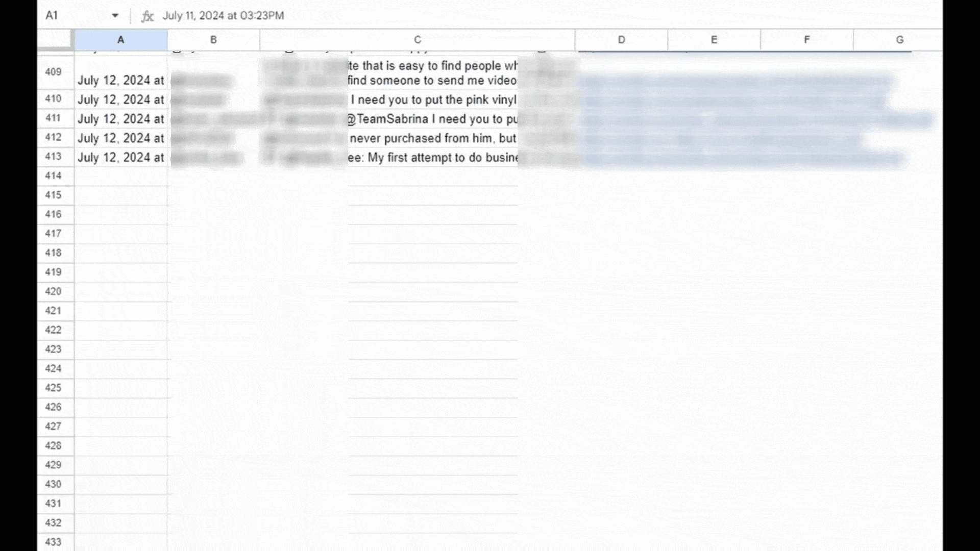Click the blurred link in row 413
The width and height of the screenshot is (980, 551).
[741, 159]
